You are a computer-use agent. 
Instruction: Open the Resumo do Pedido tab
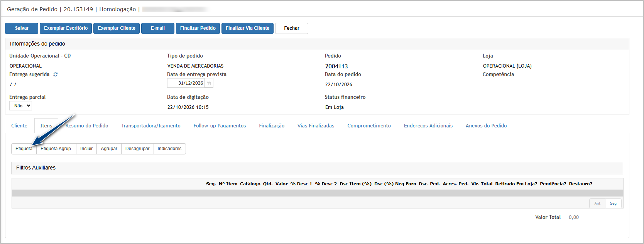[87, 126]
